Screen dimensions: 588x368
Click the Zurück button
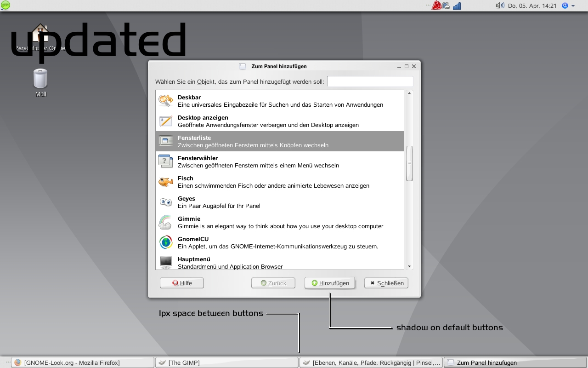coord(273,283)
